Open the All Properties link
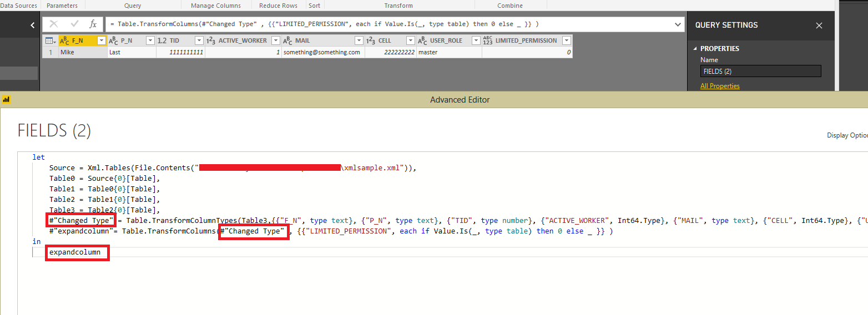Image resolution: width=868 pixels, height=315 pixels. 720,86
